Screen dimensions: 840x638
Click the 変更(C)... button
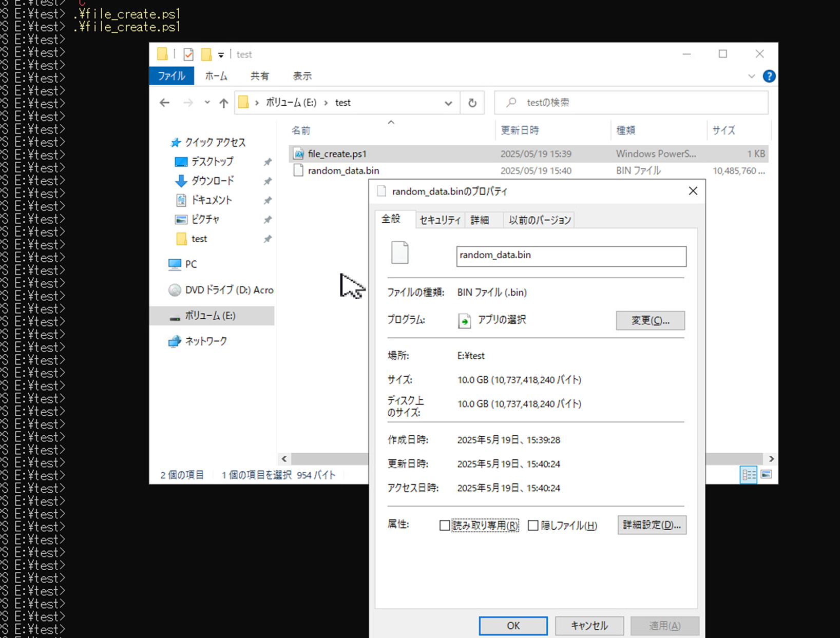click(650, 320)
